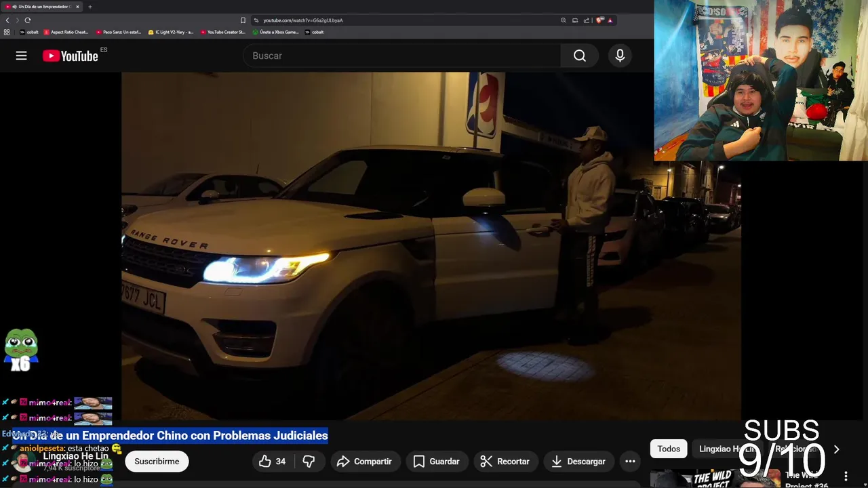Open the Brave Shields lion icon
The height and width of the screenshot is (488, 868).
point(599,20)
